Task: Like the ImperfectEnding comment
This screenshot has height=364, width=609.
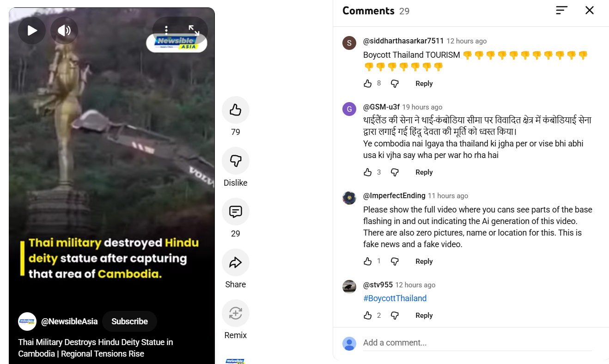Action: (368, 261)
